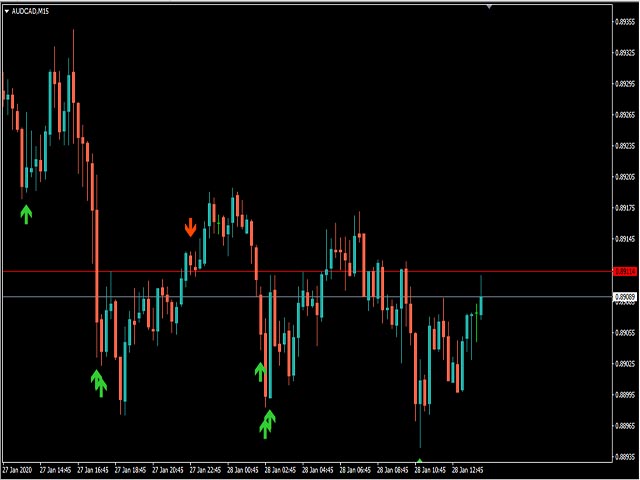The height and width of the screenshot is (480, 640).
Task: Click the AUDCAD,M15 chart title text
Action: pyautogui.click(x=30, y=11)
